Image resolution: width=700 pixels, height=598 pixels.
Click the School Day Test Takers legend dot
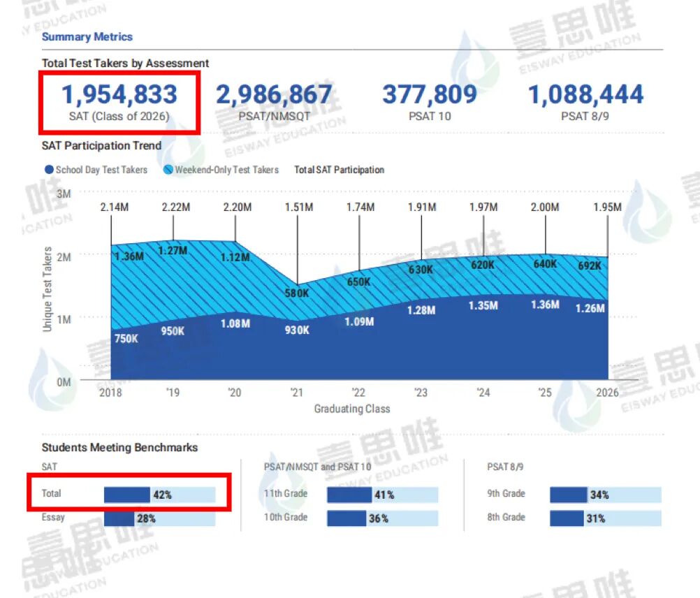point(49,170)
